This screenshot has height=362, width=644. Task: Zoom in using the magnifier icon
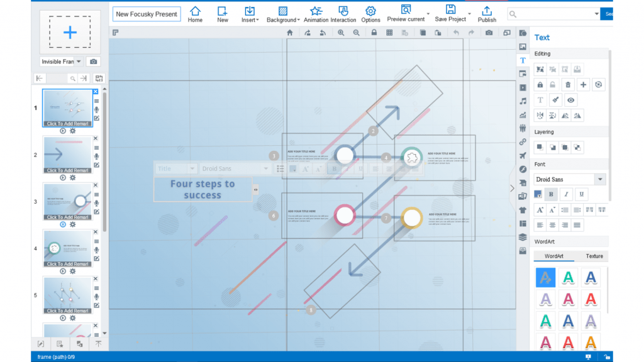click(x=340, y=32)
